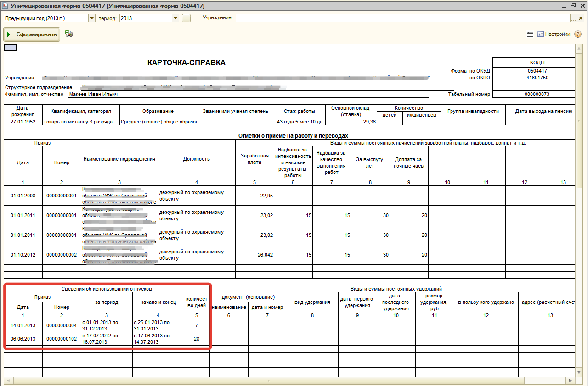Click the в пользу кого удержано header
This screenshot has width=588, height=386.
pyautogui.click(x=486, y=302)
